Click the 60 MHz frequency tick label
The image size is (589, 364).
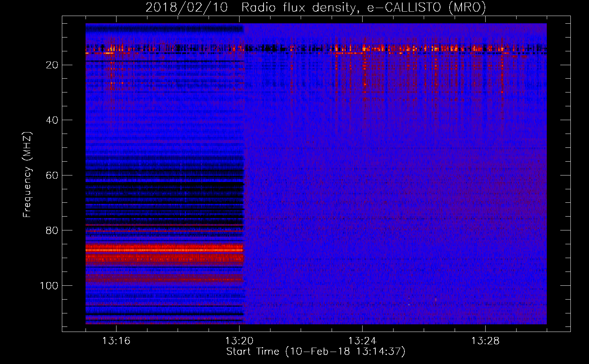[x=52, y=175]
